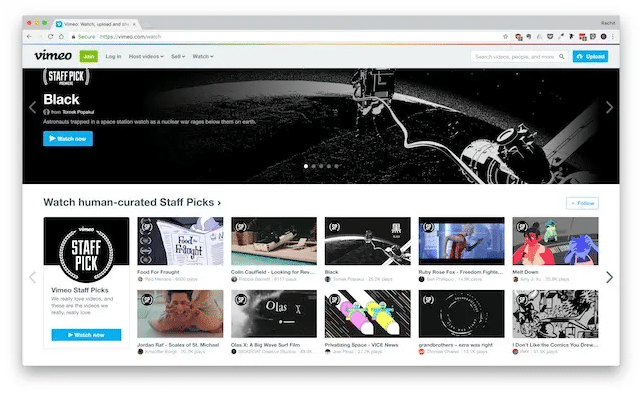This screenshot has height=393, width=640.
Task: Select the Vimeo browser tab
Action: click(97, 24)
